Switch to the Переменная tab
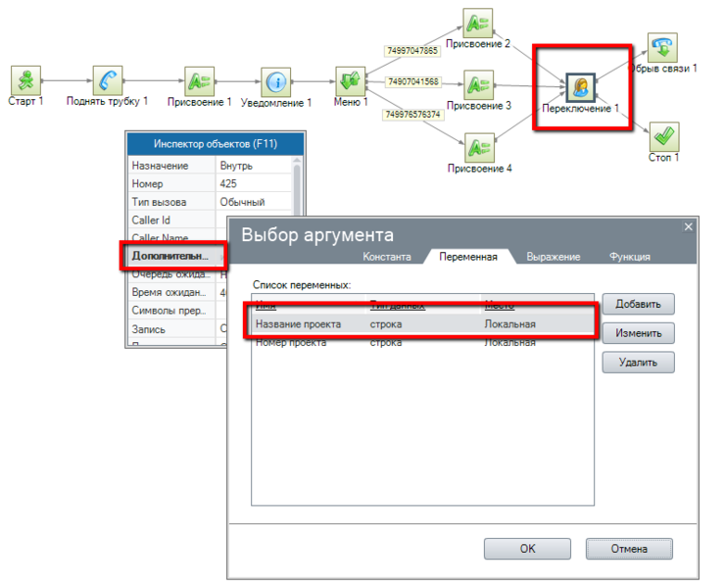The height and width of the screenshot is (588, 724). tap(468, 257)
